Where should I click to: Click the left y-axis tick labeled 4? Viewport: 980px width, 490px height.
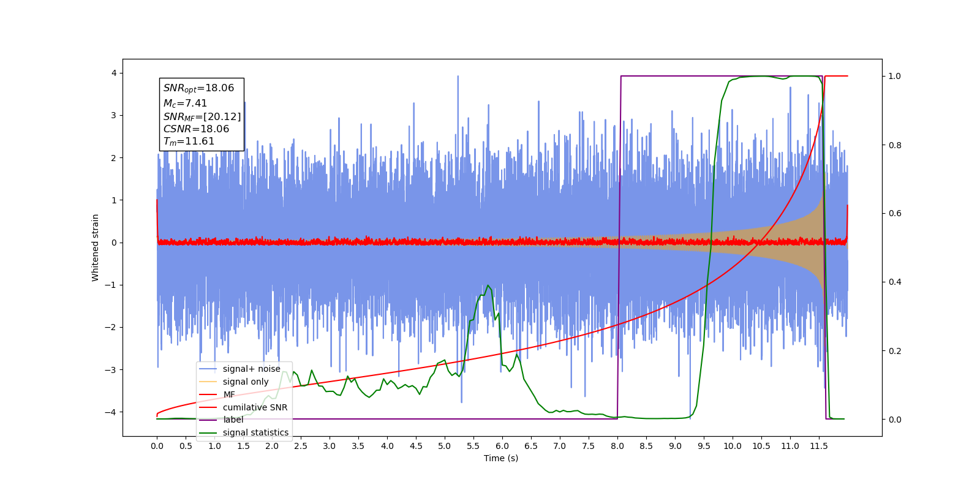click(x=113, y=73)
